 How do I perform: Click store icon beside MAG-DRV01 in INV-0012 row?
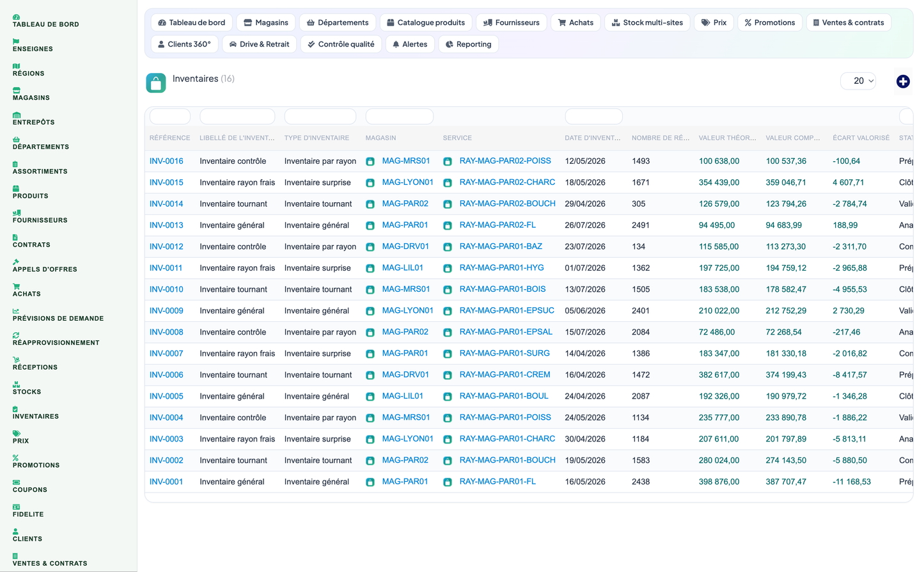[x=370, y=247]
